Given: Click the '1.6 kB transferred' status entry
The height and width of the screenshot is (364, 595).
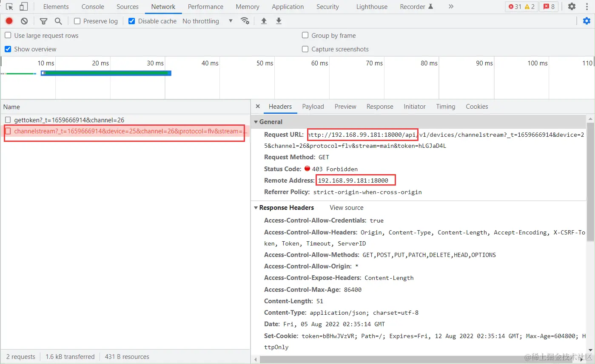Looking at the screenshot, I should coord(70,357).
